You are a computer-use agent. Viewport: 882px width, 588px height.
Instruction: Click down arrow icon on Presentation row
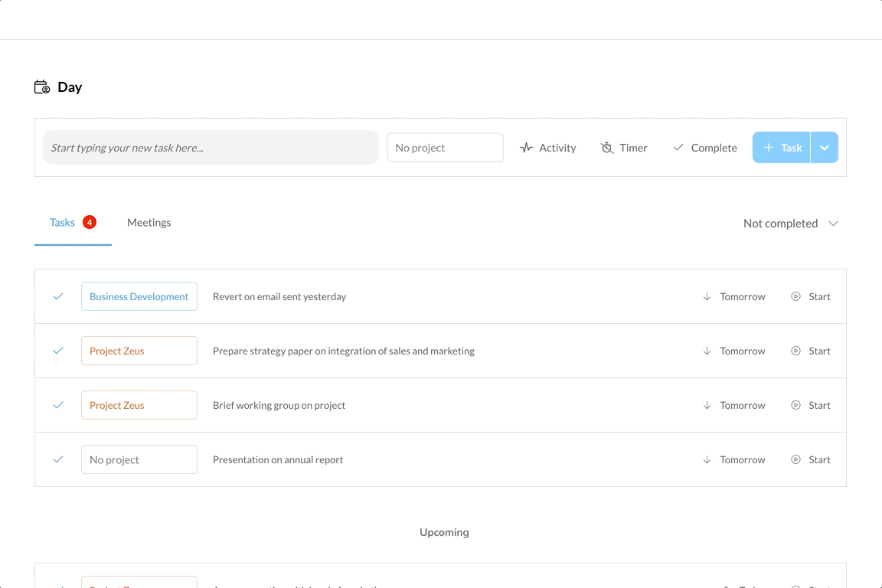(x=707, y=459)
